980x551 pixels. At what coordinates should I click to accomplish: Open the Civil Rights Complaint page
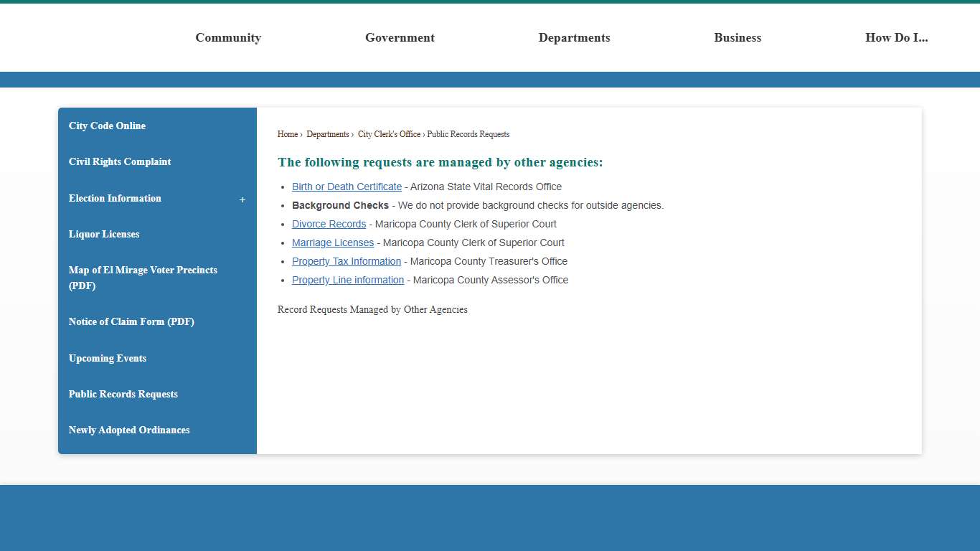pyautogui.click(x=120, y=161)
